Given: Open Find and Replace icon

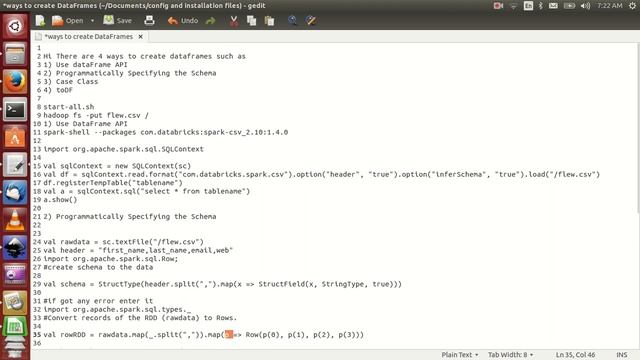Looking at the screenshot, I should pyautogui.click(x=311, y=20).
